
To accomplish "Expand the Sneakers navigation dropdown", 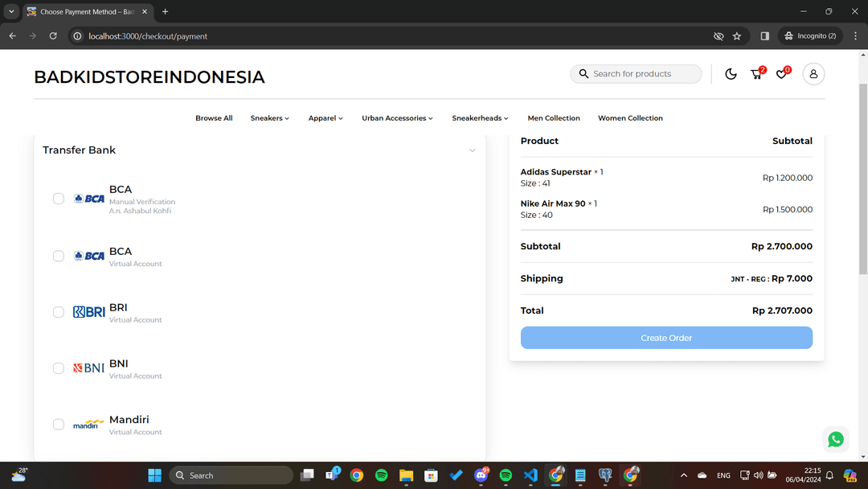I will 269,118.
